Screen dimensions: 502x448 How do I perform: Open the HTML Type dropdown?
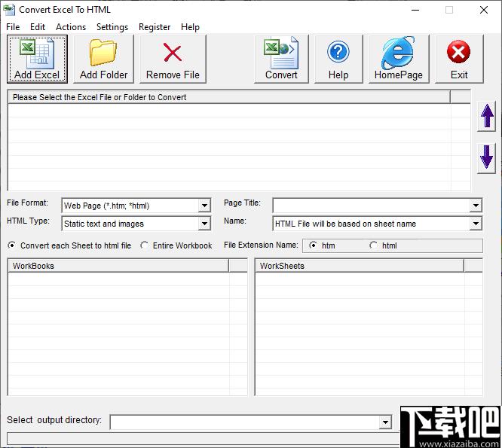click(x=204, y=224)
